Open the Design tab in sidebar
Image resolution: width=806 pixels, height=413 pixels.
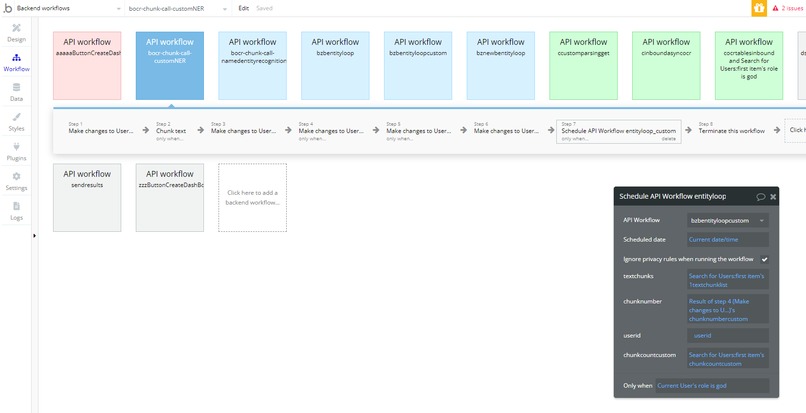click(16, 32)
